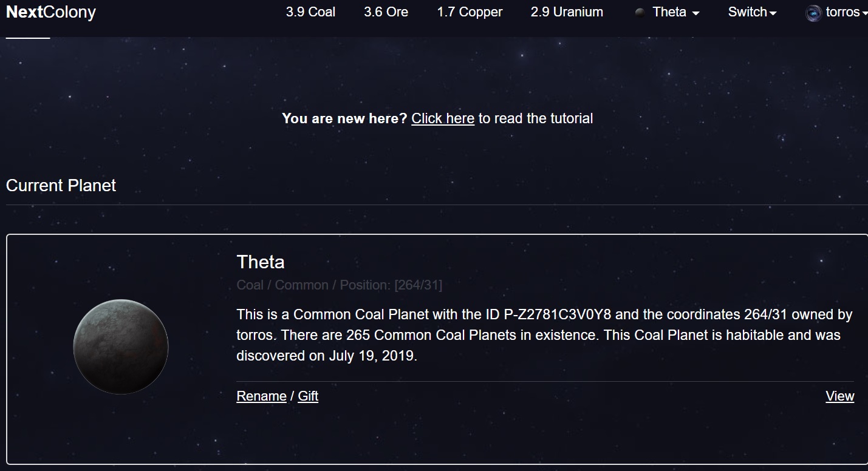Click the planet description paragraph
This screenshot has height=471, width=868.
click(544, 335)
